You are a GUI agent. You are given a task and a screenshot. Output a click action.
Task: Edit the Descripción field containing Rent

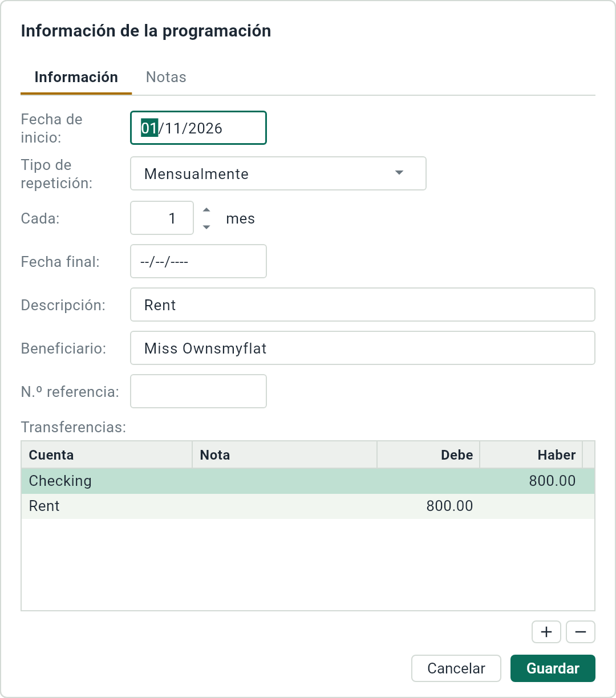coord(363,305)
